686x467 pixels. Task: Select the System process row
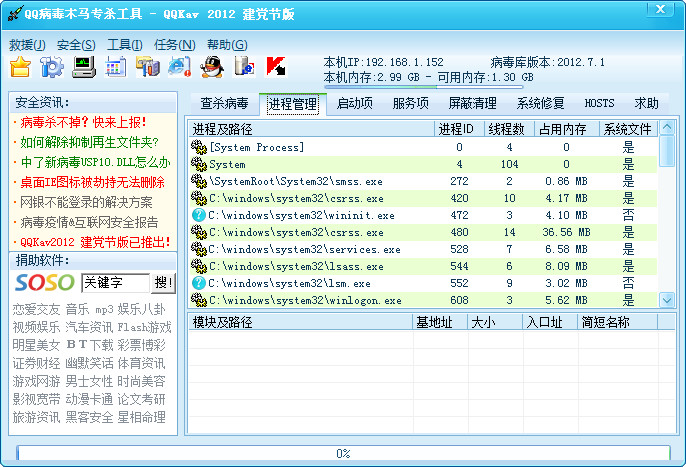click(424, 164)
